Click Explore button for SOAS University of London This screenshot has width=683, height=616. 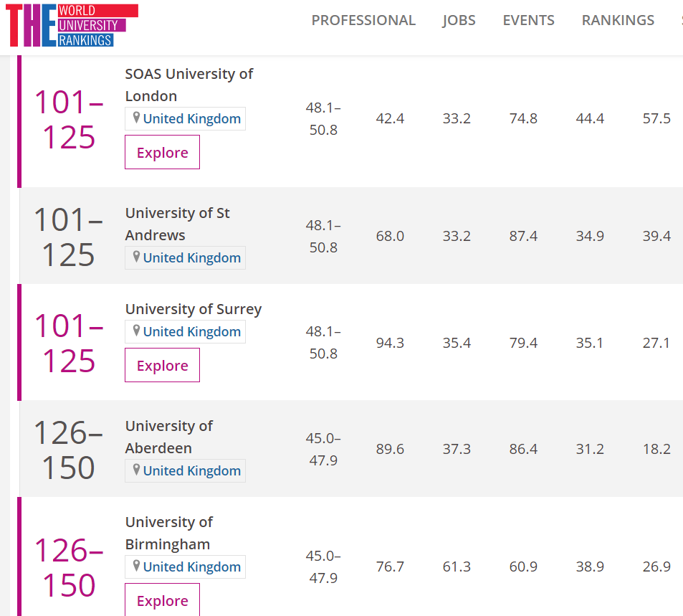click(x=162, y=152)
